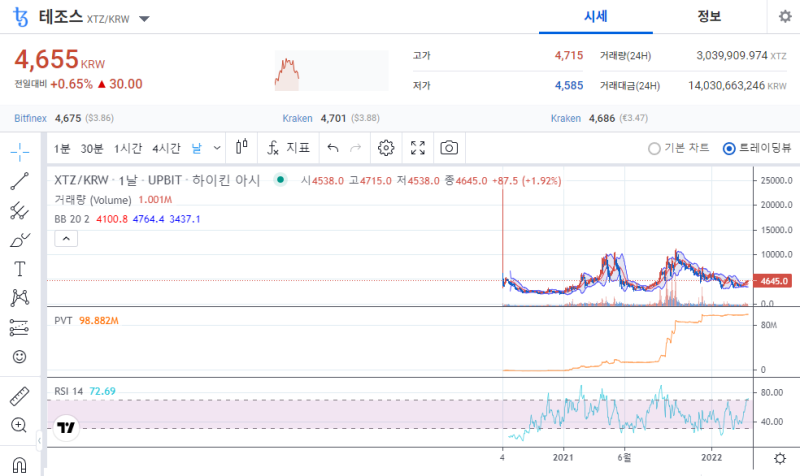This screenshot has height=476, width=800.
Task: Click the 저가 value 4,585
Action: tap(569, 85)
